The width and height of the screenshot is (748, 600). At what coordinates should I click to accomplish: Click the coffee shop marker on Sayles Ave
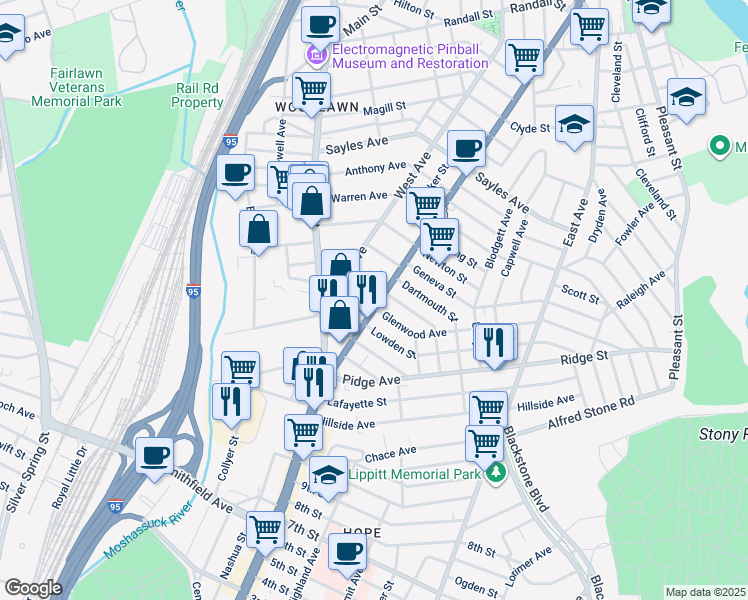pos(466,148)
